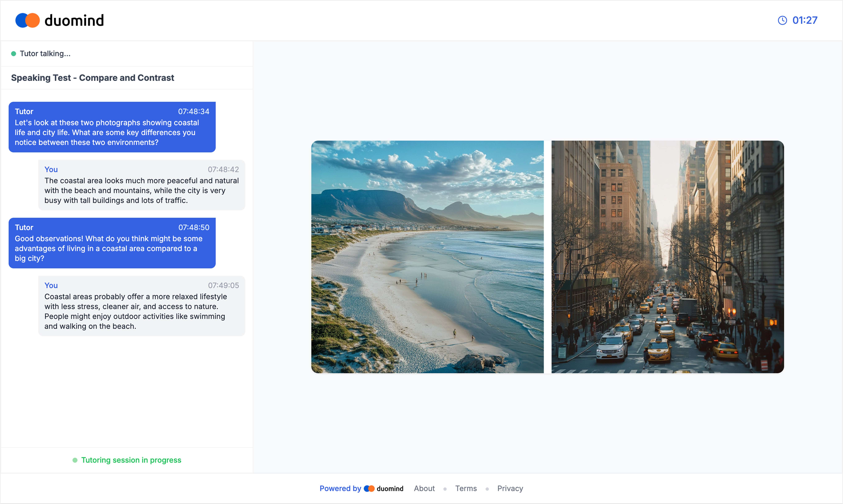Click the clock icon beside timer

(x=782, y=20)
